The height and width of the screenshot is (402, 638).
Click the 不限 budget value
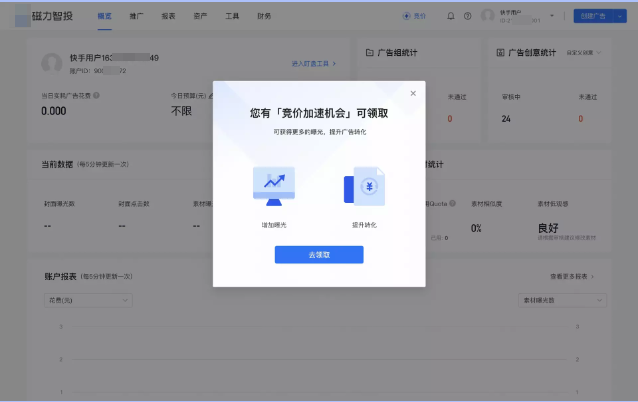181,111
